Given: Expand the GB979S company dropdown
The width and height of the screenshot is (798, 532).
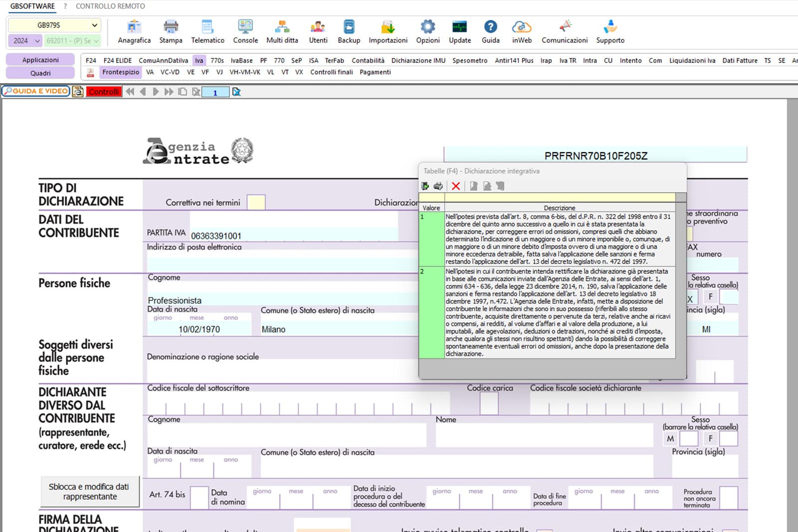Looking at the screenshot, I should [55, 25].
